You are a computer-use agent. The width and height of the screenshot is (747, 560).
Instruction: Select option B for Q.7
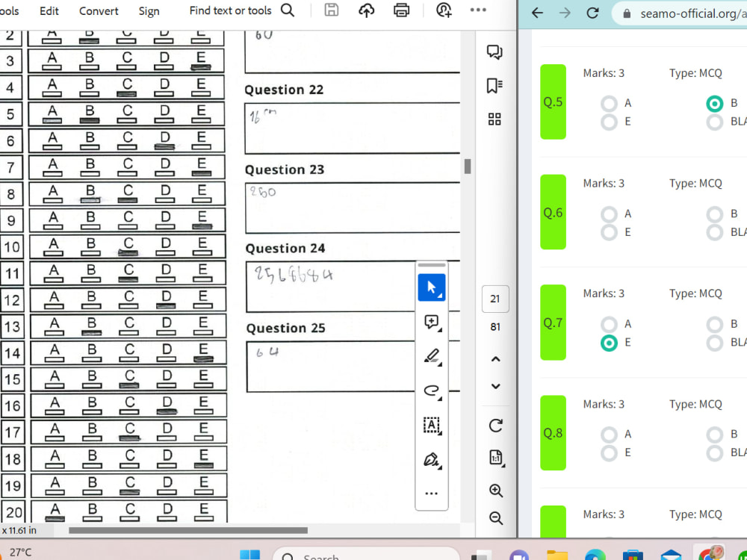715,324
